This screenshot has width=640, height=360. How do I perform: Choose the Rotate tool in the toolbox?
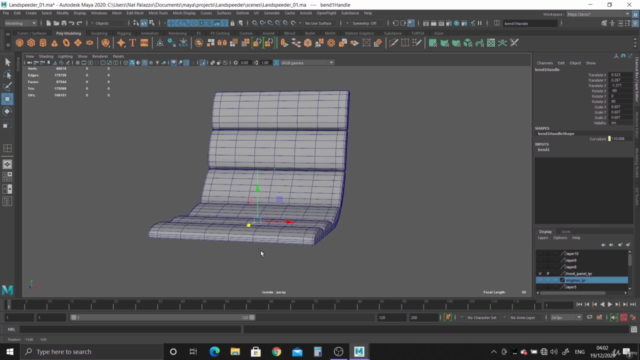[7, 111]
